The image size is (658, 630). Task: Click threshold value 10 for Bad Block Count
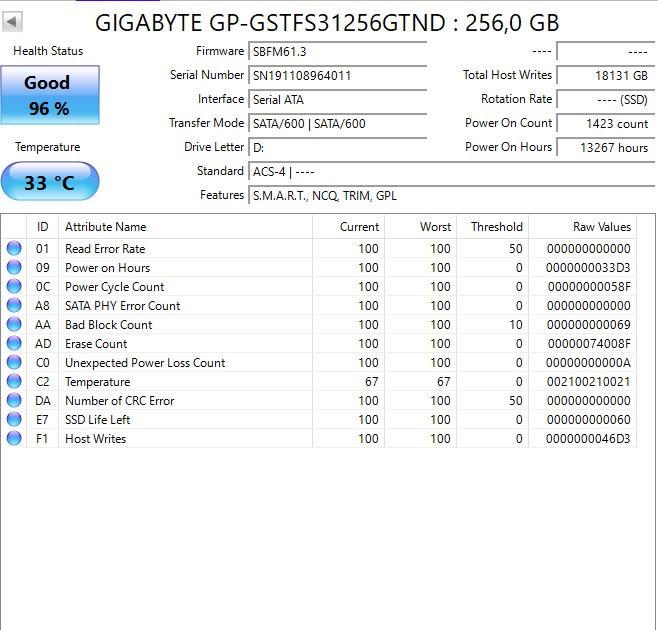coord(516,324)
